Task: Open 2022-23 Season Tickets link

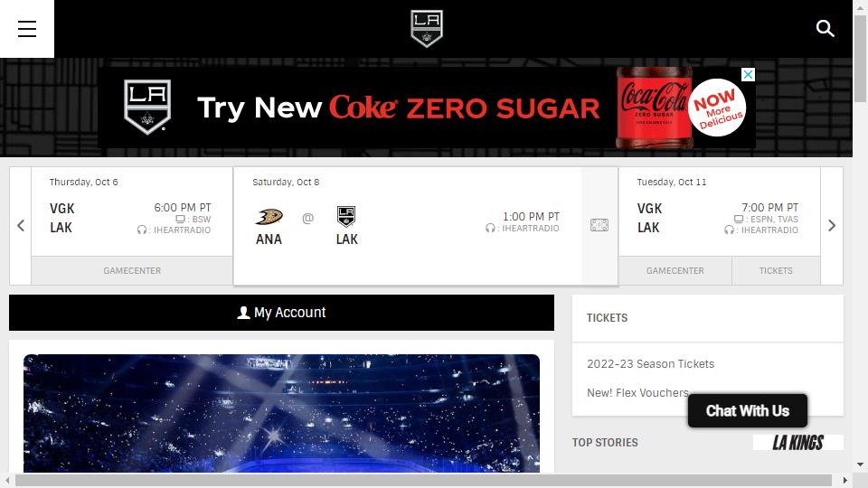Action: click(650, 364)
